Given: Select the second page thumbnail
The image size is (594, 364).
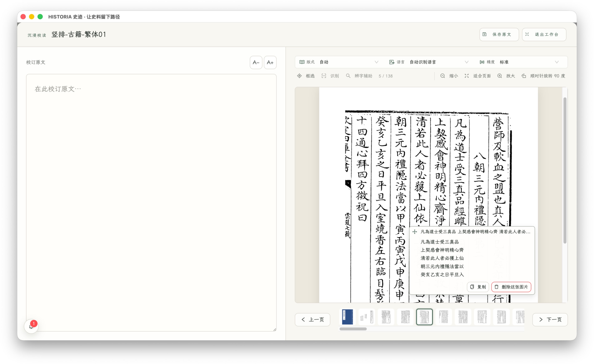Looking at the screenshot, I should pyautogui.click(x=367, y=317).
